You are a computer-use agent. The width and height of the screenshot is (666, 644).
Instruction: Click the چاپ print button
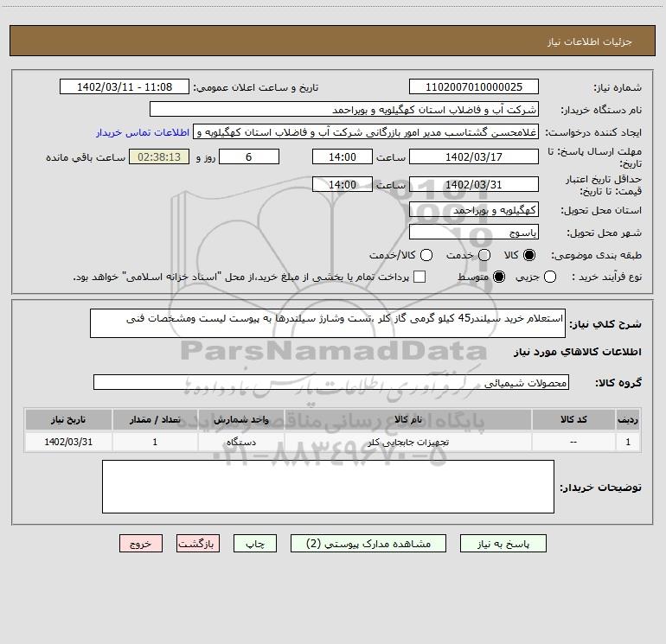[255, 544]
